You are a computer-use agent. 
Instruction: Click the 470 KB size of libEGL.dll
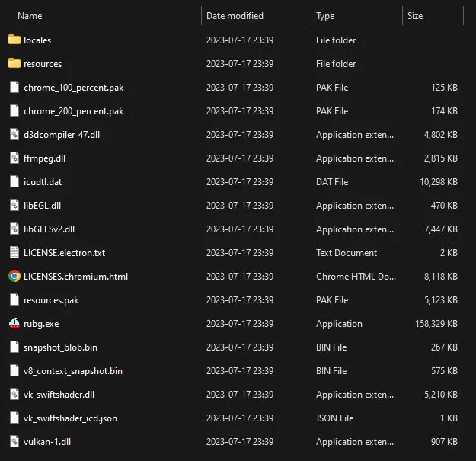coord(444,206)
